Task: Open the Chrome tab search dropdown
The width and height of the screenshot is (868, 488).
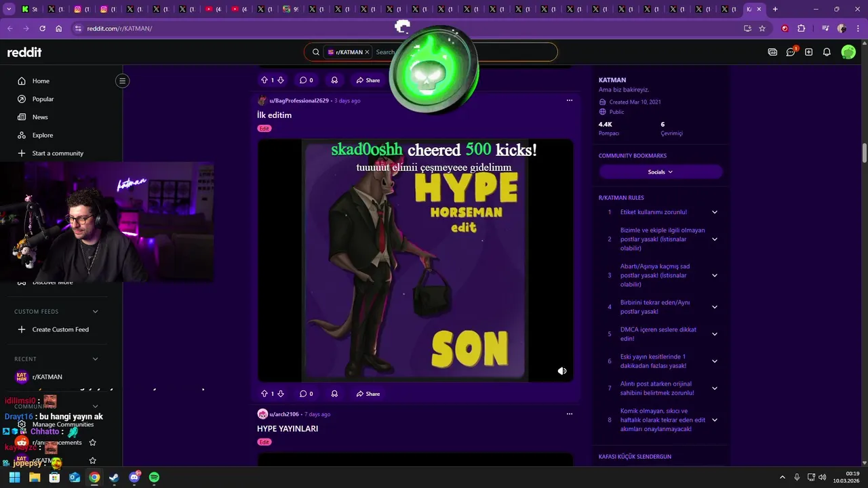Action: pyautogui.click(x=9, y=9)
